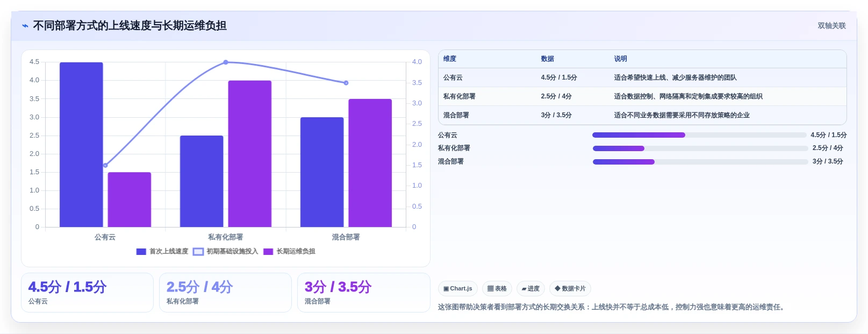868x334 pixels.
Task: Click the line point above 私有化部署
Action: 226,62
